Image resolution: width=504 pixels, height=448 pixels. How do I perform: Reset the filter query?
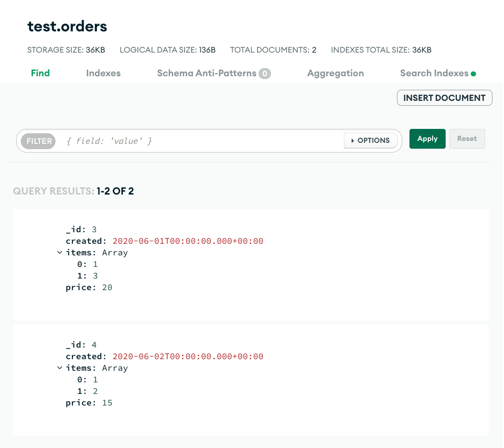pos(467,139)
